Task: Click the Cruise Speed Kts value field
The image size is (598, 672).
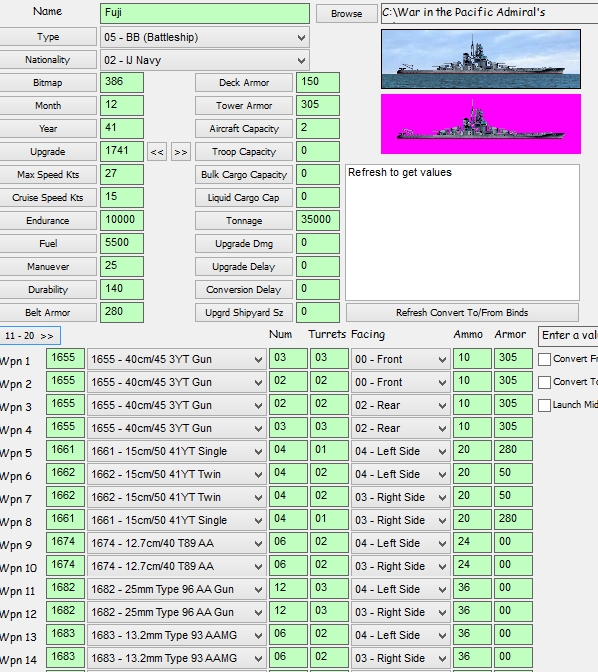Action: tap(122, 198)
